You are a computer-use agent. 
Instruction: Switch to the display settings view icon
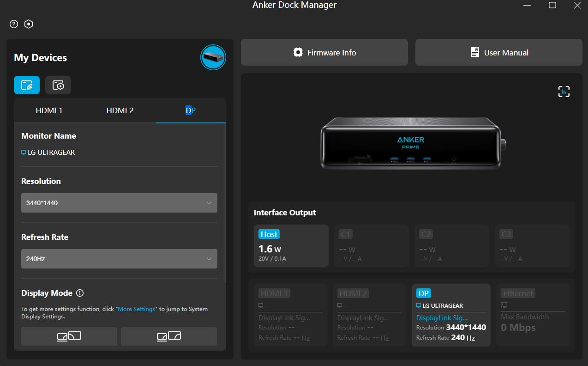27,85
